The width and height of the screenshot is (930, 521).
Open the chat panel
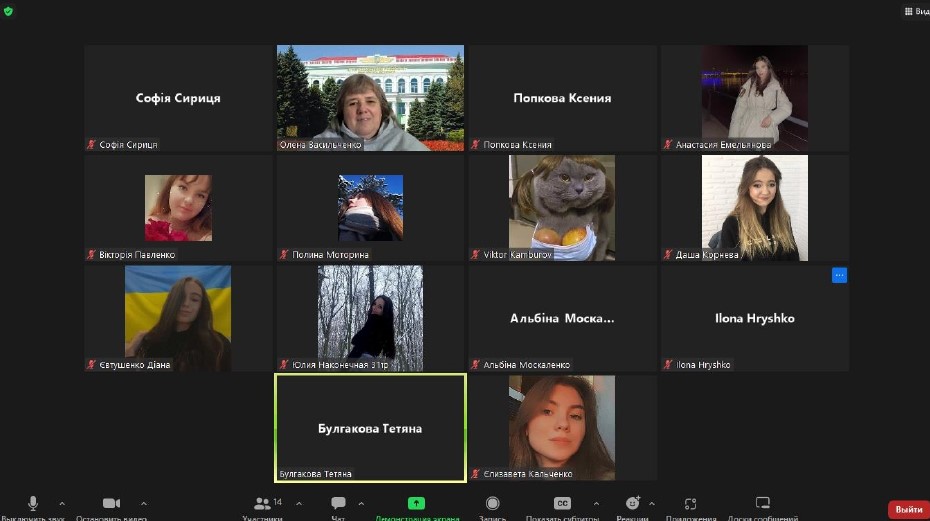339,503
